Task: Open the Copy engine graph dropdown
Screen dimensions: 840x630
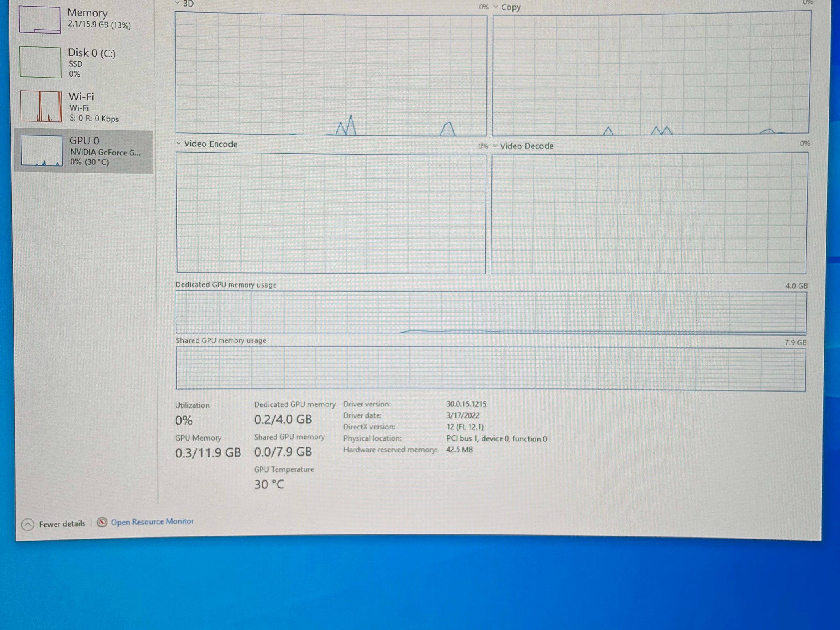Action: pos(496,7)
